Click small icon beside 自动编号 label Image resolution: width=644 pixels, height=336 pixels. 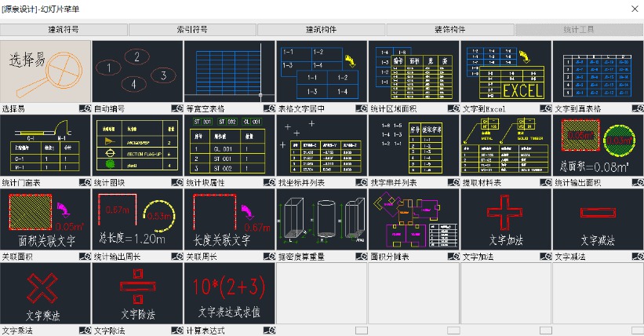[x=177, y=108]
